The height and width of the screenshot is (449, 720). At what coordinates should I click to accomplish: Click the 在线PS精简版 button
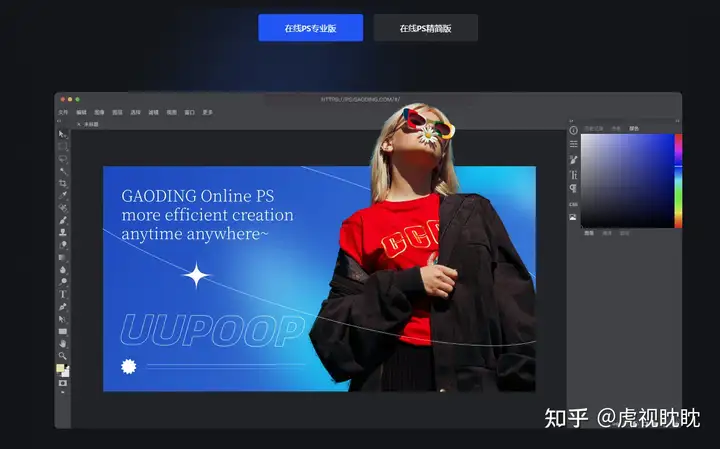click(x=426, y=28)
